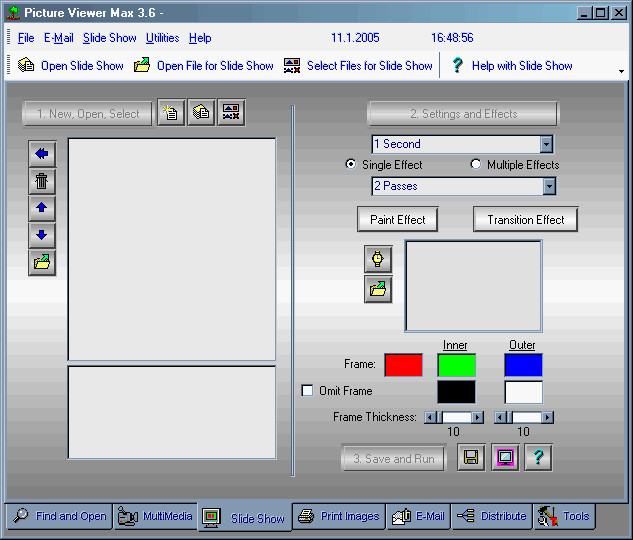Screen dimensions: 633x540
Task: Click the New slide show icon button
Action: (x=171, y=112)
